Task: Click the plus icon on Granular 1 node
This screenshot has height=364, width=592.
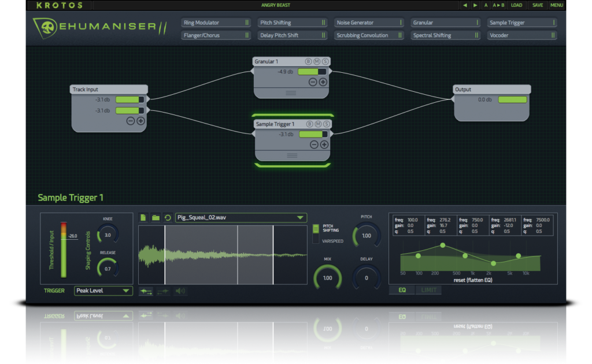Action: point(323,82)
